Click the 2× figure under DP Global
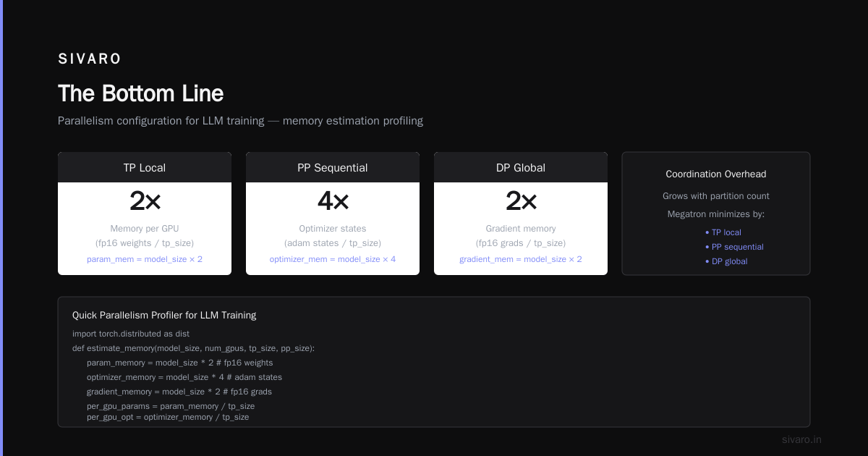Viewport: 868px width, 456px height. pos(521,201)
